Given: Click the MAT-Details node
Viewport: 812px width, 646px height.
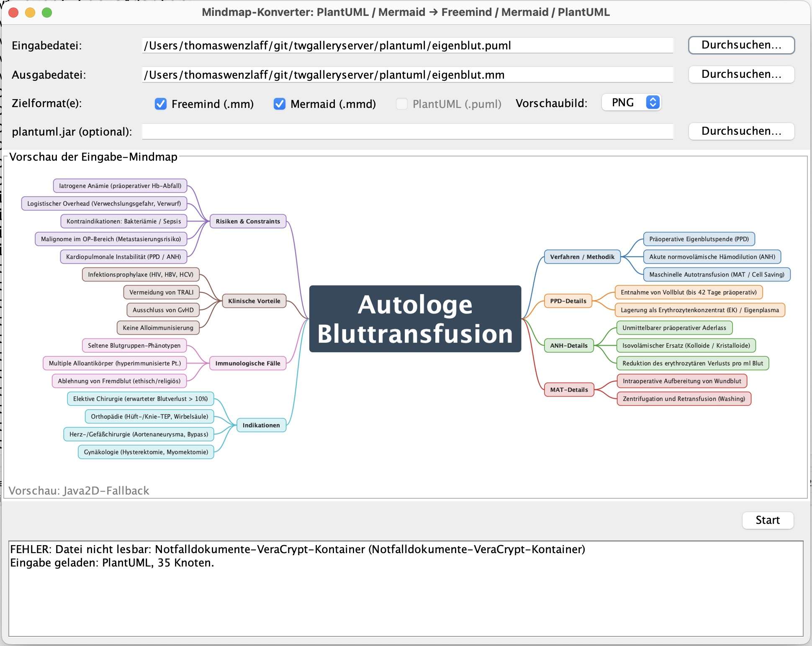Looking at the screenshot, I should tap(569, 390).
